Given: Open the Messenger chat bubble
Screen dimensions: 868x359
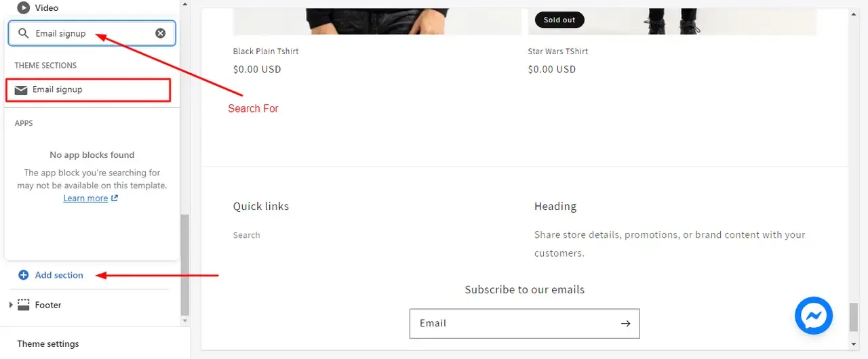Looking at the screenshot, I should [814, 316].
